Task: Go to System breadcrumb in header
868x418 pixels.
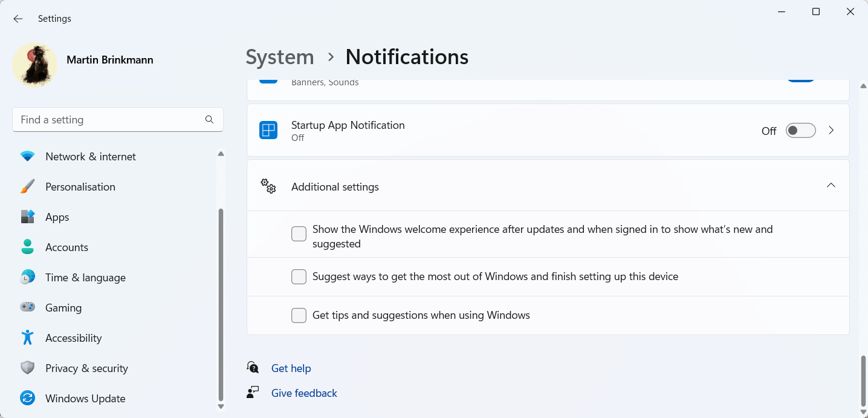Action: point(279,56)
